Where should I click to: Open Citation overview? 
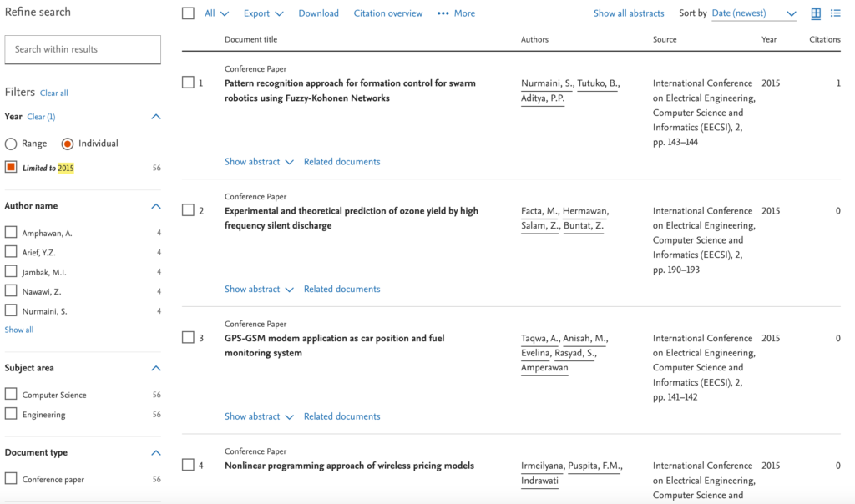tap(387, 13)
